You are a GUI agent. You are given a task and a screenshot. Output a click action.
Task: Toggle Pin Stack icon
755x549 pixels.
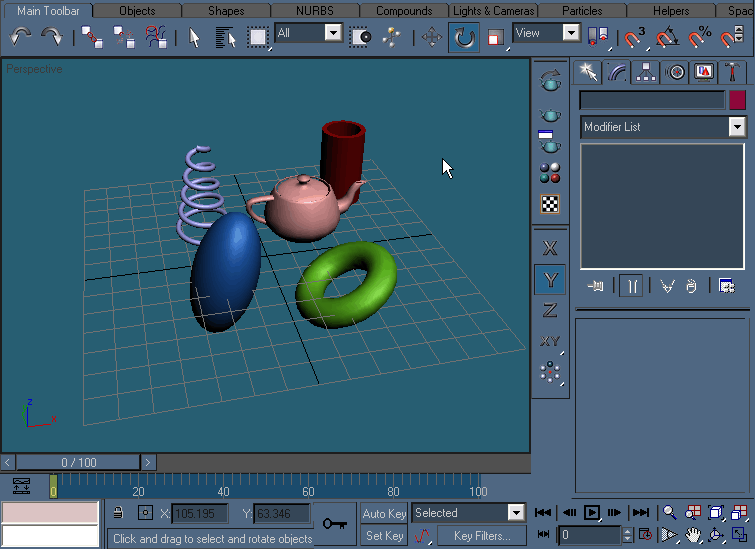click(x=596, y=286)
